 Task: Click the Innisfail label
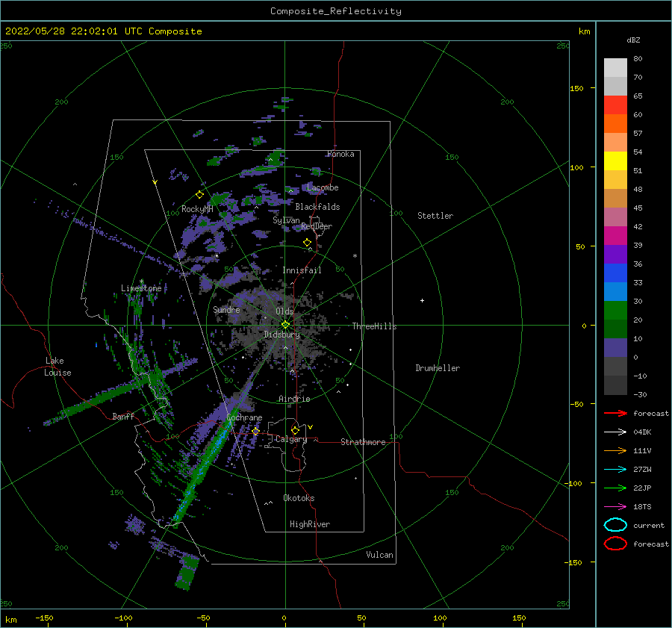(x=302, y=270)
